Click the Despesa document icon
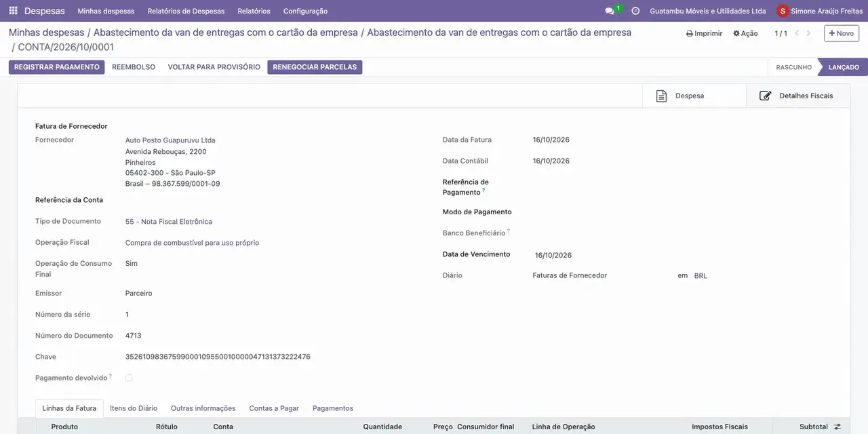Viewport: 868px width, 434px height. tap(661, 96)
